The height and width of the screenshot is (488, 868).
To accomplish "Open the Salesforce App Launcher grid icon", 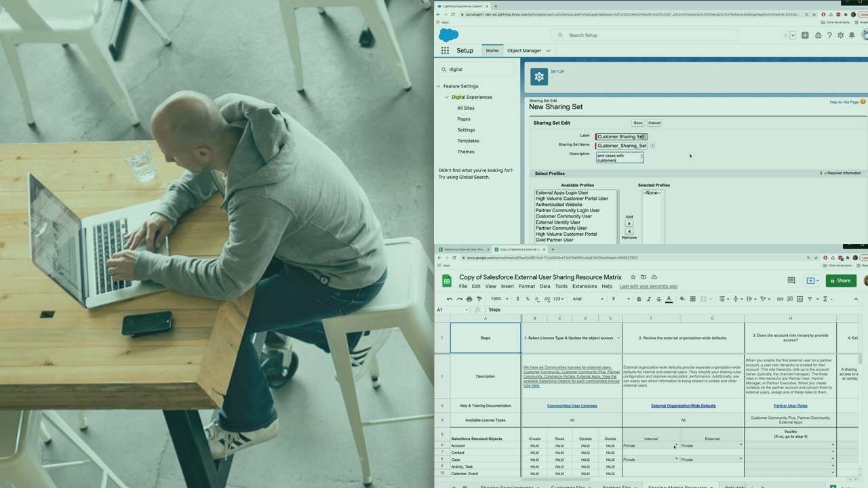I will pos(445,50).
